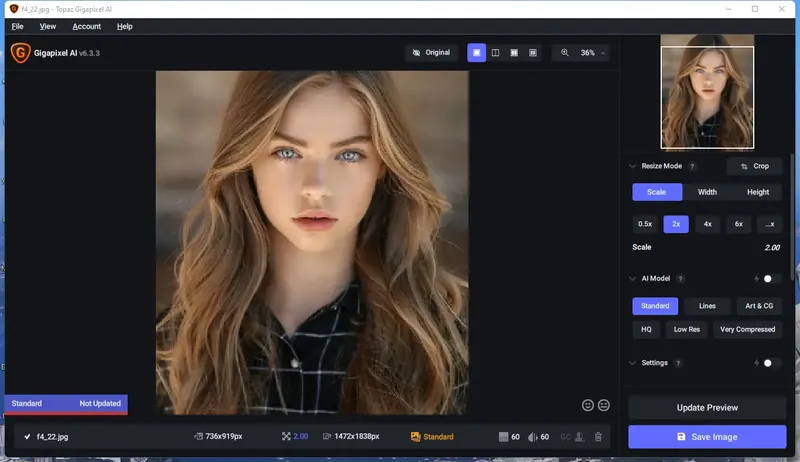
Task: Open the View menu
Action: coord(48,27)
